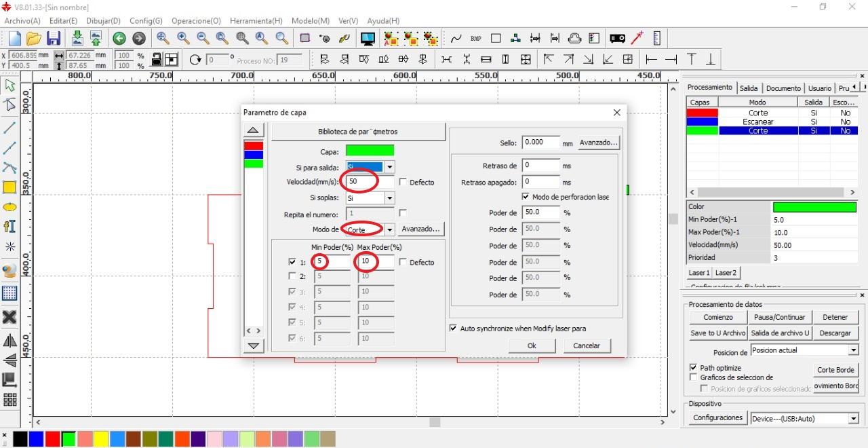Open the Posicion actual dropdown
868x448 pixels.
[x=854, y=350]
